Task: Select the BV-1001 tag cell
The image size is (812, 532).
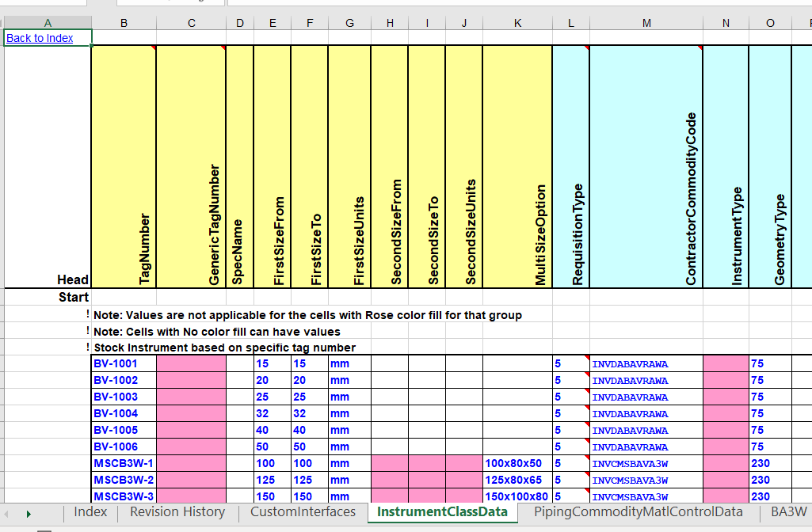Action: 124,363
